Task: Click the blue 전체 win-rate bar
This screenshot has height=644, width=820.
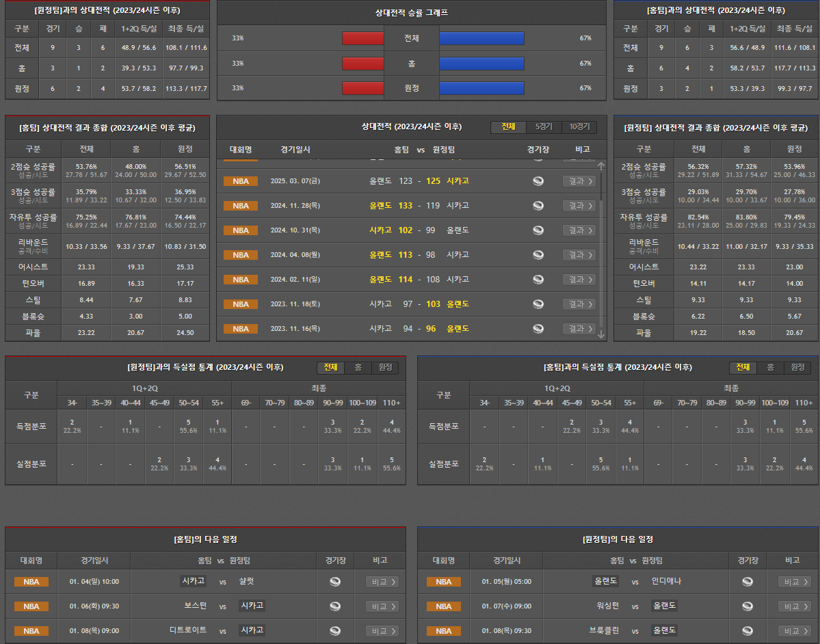Action: [x=481, y=38]
